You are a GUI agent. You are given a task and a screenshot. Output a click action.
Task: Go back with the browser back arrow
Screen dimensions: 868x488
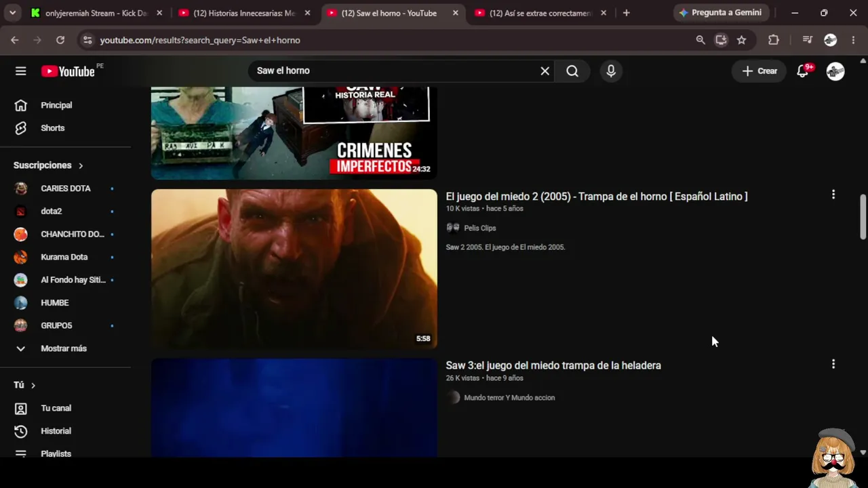click(15, 40)
